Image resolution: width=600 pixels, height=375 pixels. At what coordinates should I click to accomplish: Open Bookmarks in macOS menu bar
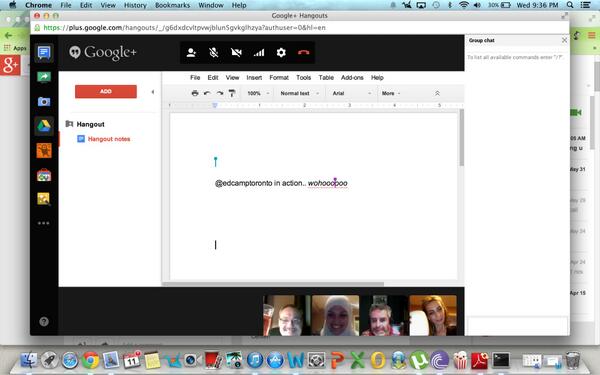(x=172, y=5)
